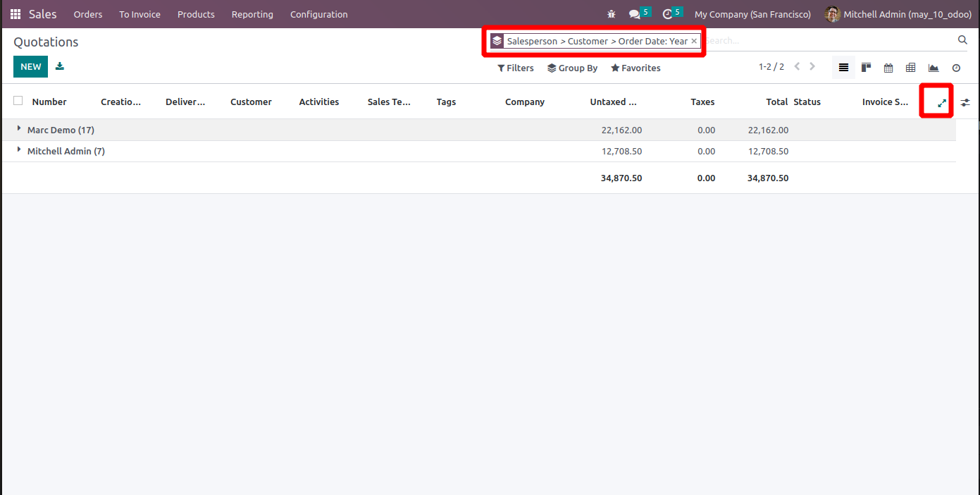Switch to kanban view icon

pyautogui.click(x=866, y=68)
